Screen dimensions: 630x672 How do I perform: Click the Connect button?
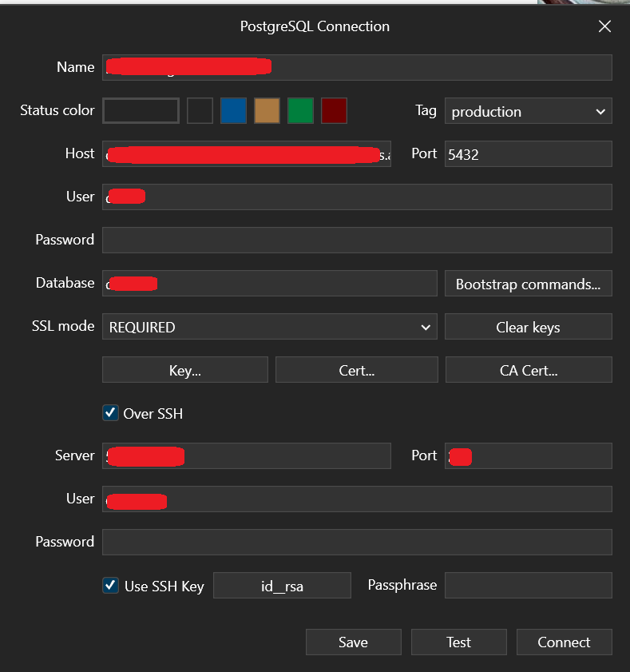[564, 642]
